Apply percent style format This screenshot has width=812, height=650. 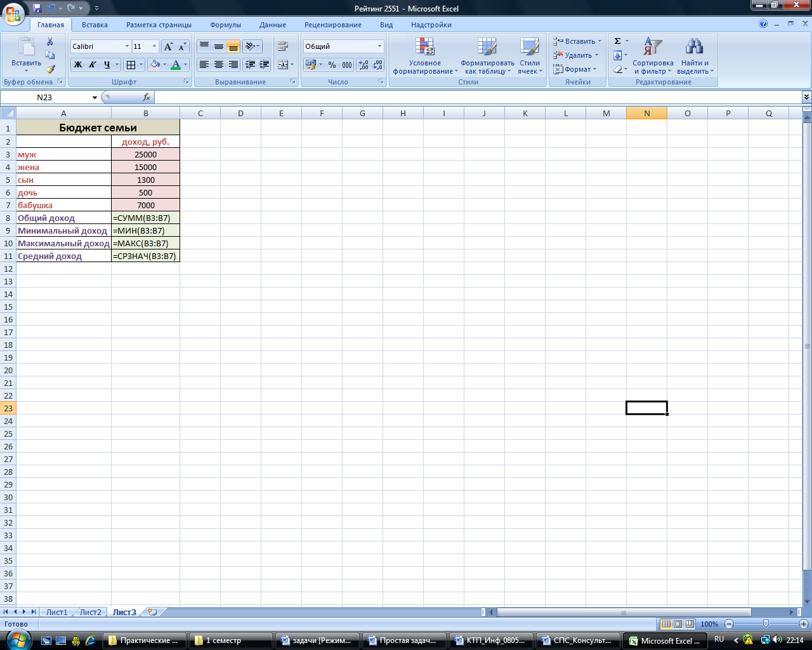tap(332, 65)
